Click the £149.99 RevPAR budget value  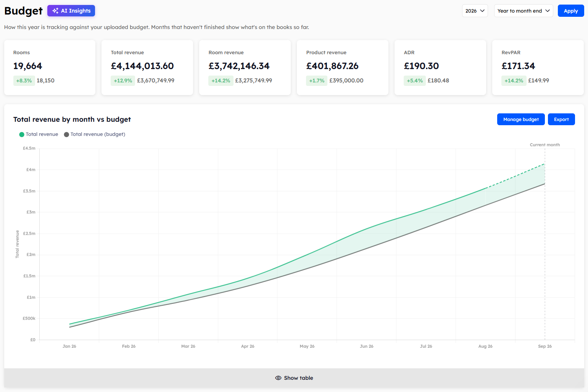pyautogui.click(x=538, y=81)
